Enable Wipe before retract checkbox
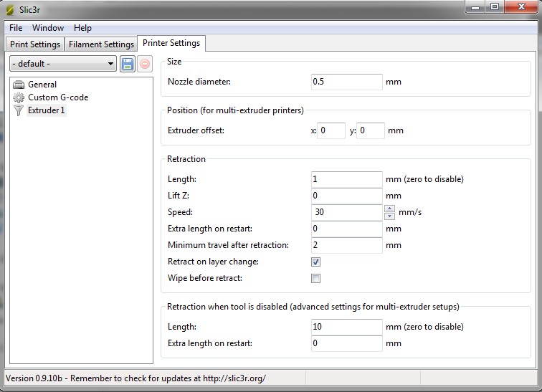The height and width of the screenshot is (392, 542). [315, 279]
